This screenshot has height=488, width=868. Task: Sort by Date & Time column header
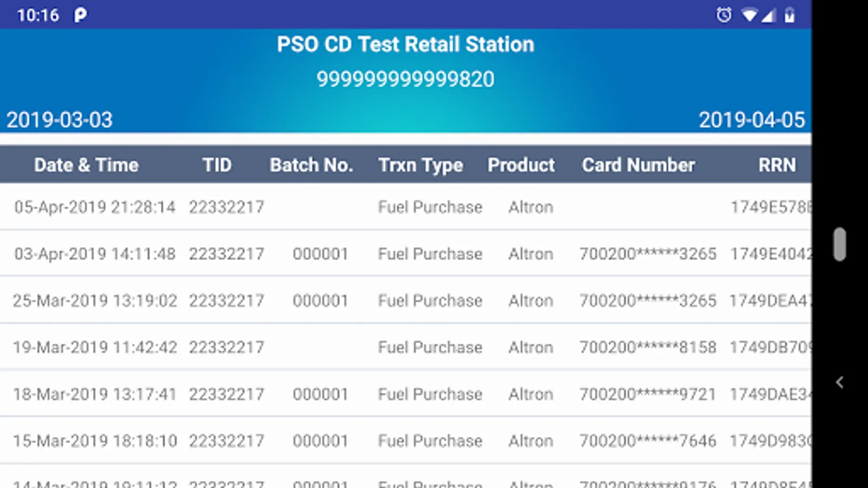click(86, 165)
